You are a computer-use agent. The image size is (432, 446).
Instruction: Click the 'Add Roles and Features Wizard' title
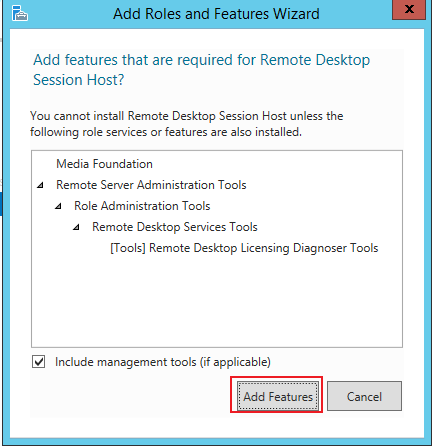[216, 14]
